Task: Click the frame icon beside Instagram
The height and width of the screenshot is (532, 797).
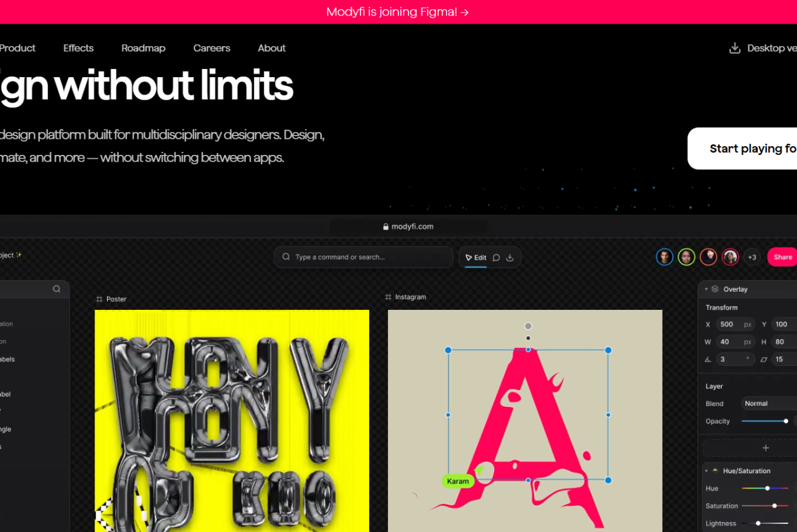Action: pos(389,297)
